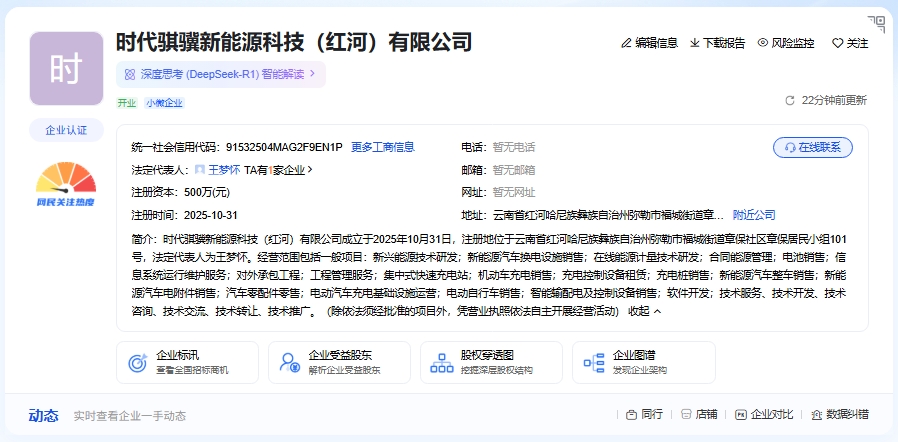Viewport: 898px width, 442px height.
Task: Click the 编辑信息 pencil icon
Action: click(627, 43)
